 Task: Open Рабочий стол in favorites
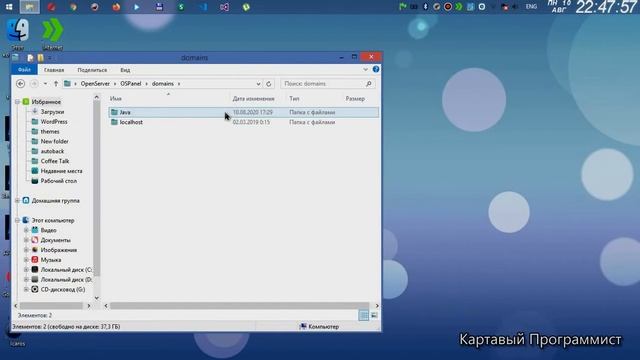click(x=58, y=181)
